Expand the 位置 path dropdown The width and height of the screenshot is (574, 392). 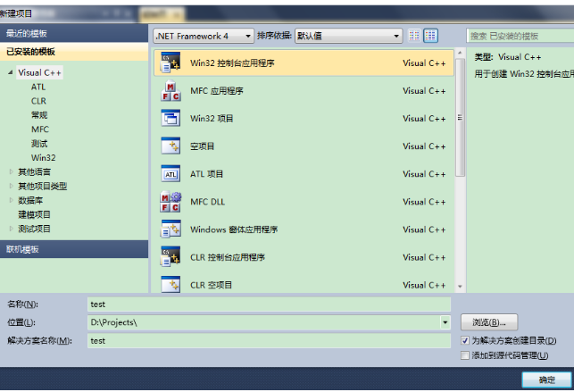tap(445, 322)
